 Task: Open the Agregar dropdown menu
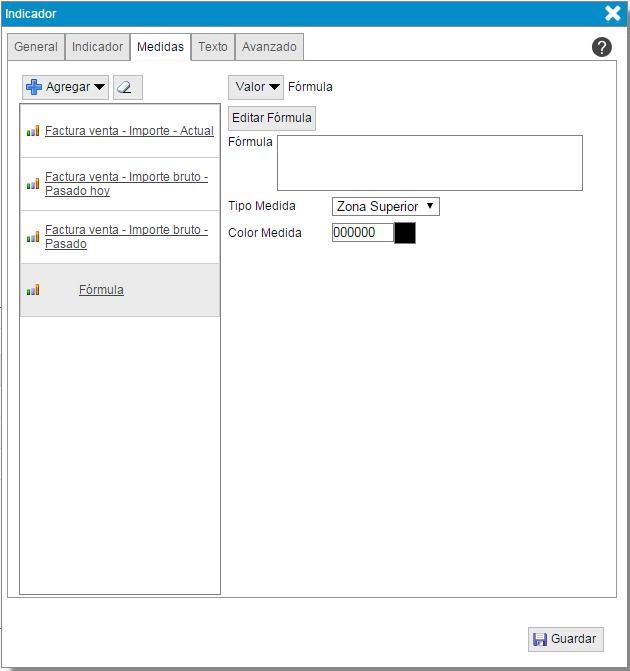(66, 87)
